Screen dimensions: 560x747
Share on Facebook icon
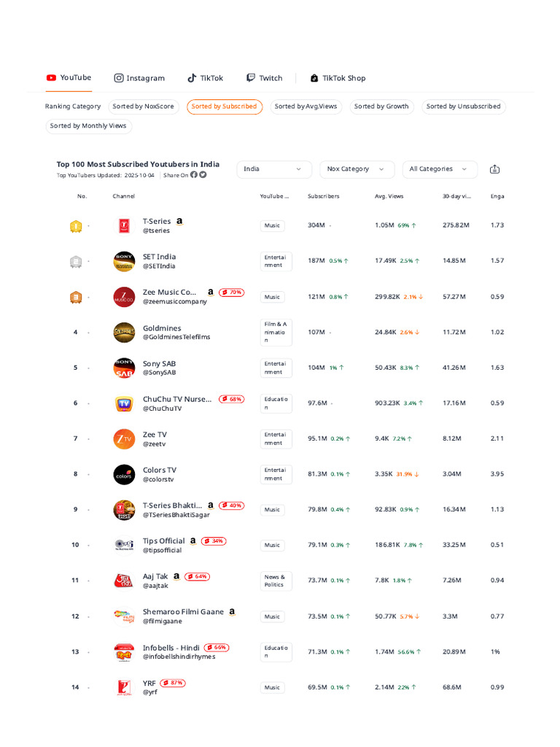click(x=194, y=175)
